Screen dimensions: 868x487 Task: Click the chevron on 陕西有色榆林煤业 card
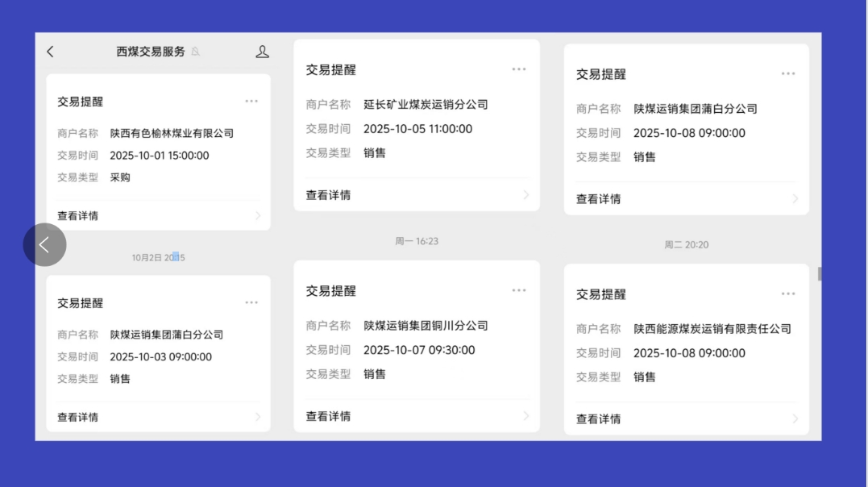[258, 216]
